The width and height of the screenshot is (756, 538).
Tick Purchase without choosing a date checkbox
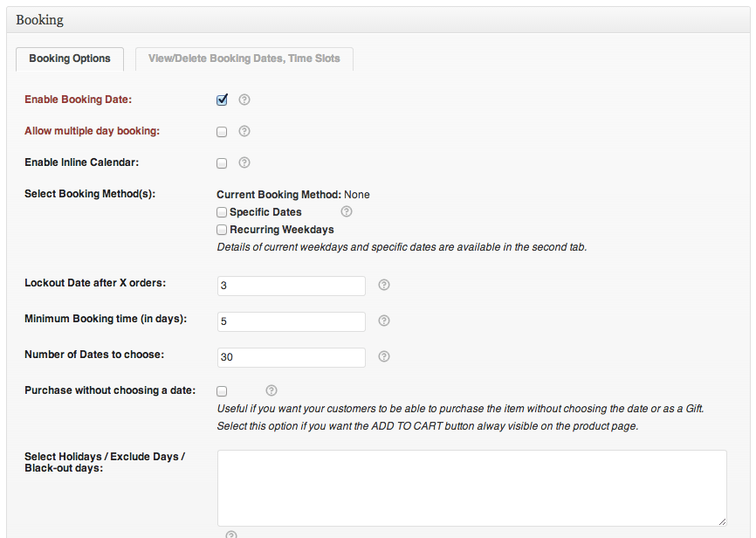coord(222,391)
